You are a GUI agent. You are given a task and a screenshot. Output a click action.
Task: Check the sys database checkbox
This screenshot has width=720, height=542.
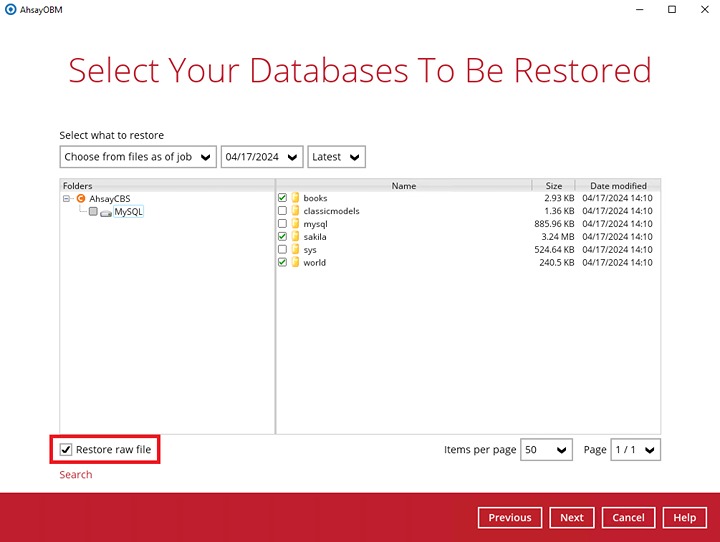282,249
